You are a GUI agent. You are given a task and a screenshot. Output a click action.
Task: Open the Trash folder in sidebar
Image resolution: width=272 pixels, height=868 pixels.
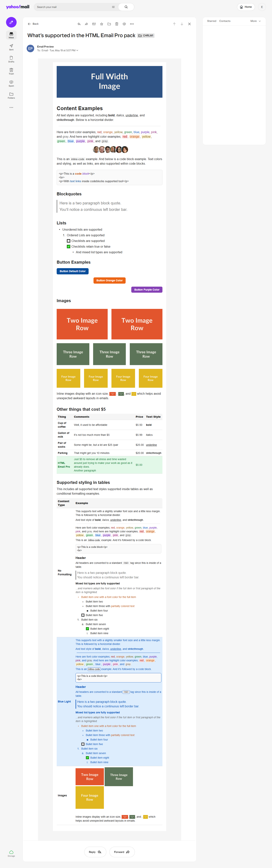pyautogui.click(x=11, y=71)
